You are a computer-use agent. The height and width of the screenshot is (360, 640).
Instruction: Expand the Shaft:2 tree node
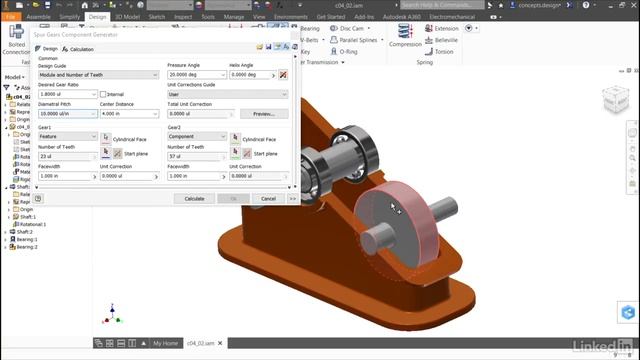[x=5, y=232]
